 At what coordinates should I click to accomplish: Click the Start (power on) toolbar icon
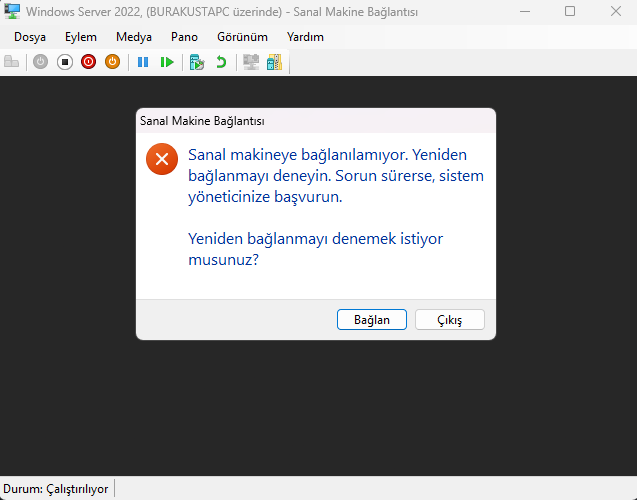(x=40, y=62)
